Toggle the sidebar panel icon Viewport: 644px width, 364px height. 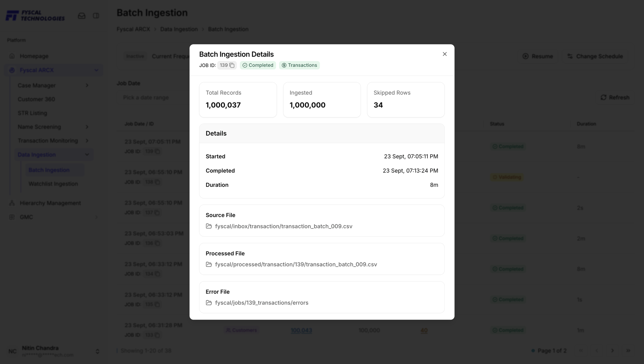pyautogui.click(x=96, y=16)
